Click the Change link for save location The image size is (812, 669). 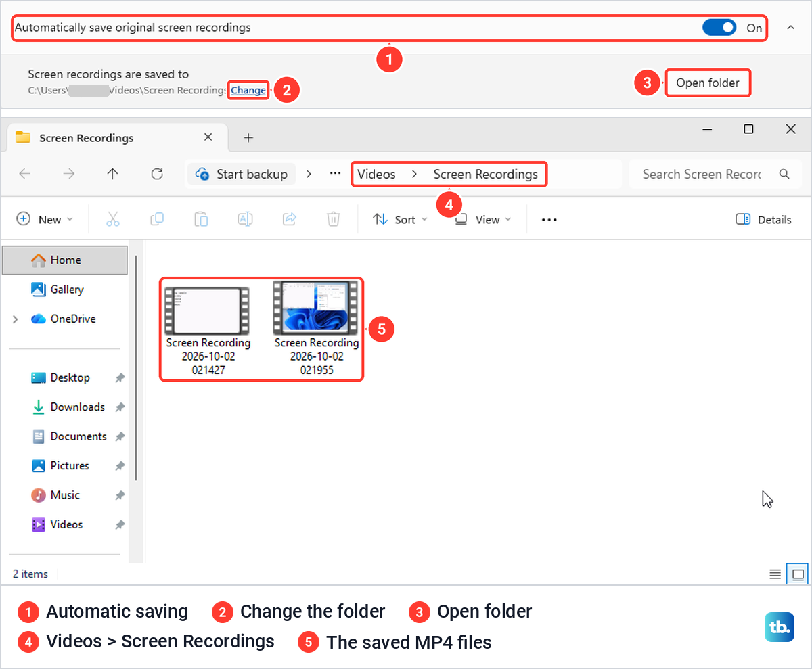point(248,90)
